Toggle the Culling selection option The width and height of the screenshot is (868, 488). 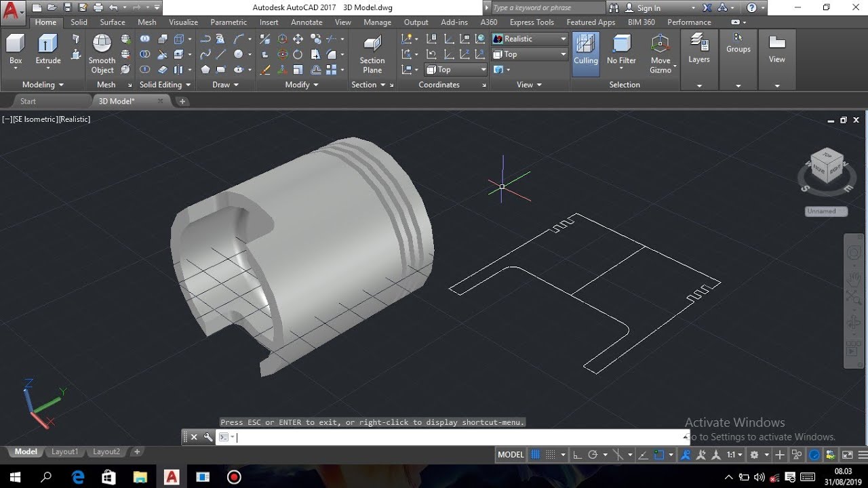click(586, 53)
